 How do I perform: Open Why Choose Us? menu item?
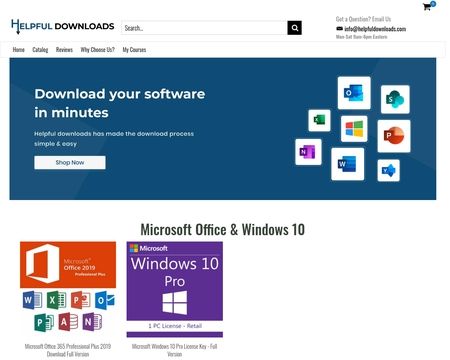[x=97, y=50]
